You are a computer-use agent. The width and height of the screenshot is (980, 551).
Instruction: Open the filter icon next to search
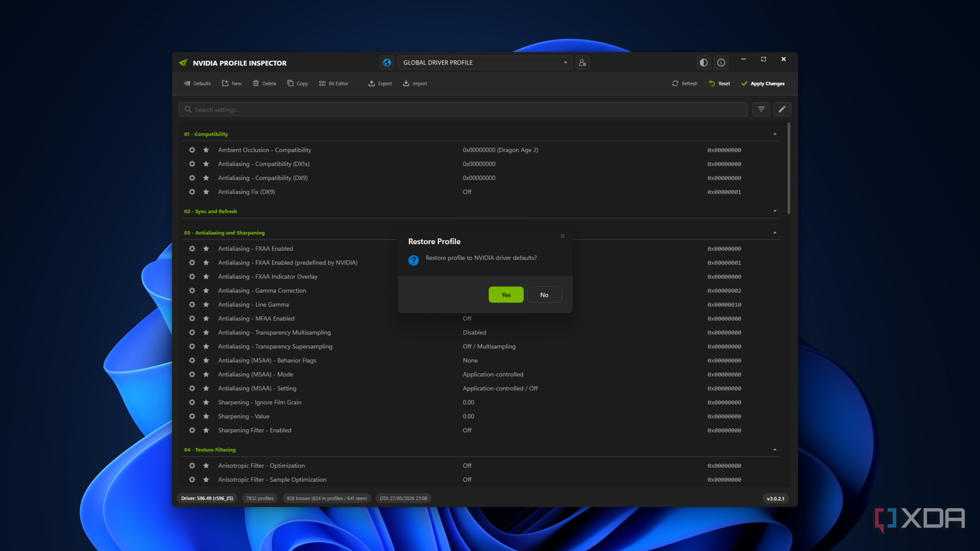761,109
